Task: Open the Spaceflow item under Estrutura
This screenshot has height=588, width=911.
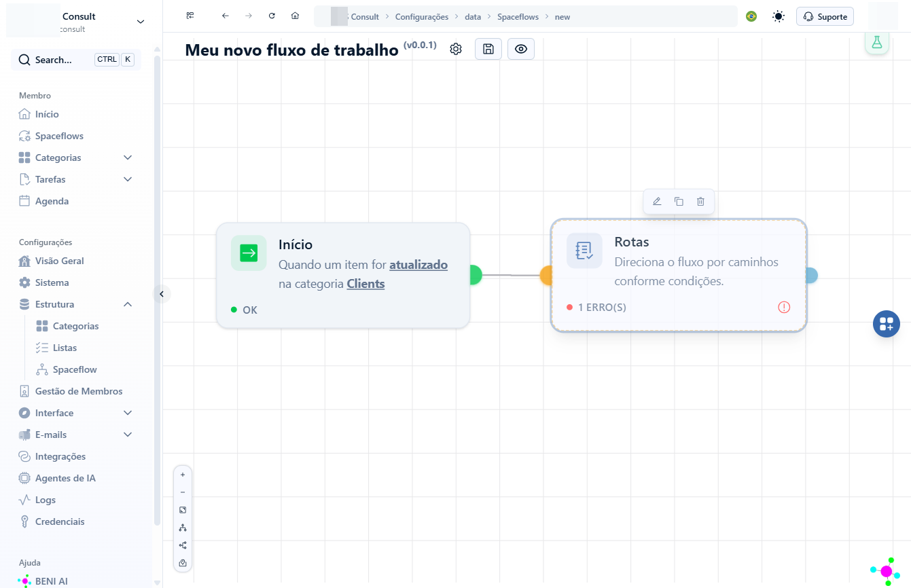Action: 75,369
